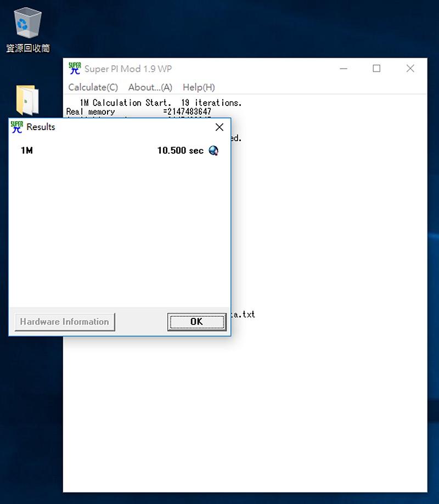
Task: Open the Help(H) menu
Action: [x=199, y=87]
